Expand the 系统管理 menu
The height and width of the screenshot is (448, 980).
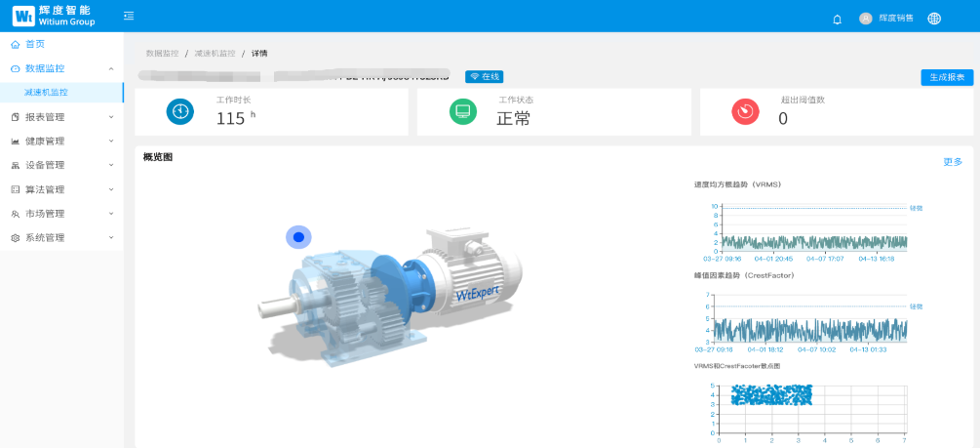click(x=61, y=238)
